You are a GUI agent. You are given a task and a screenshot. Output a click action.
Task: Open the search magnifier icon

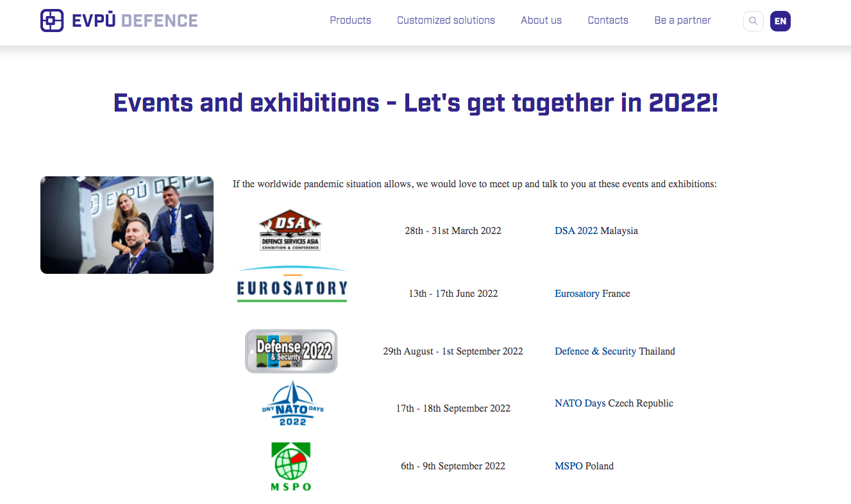pos(753,21)
